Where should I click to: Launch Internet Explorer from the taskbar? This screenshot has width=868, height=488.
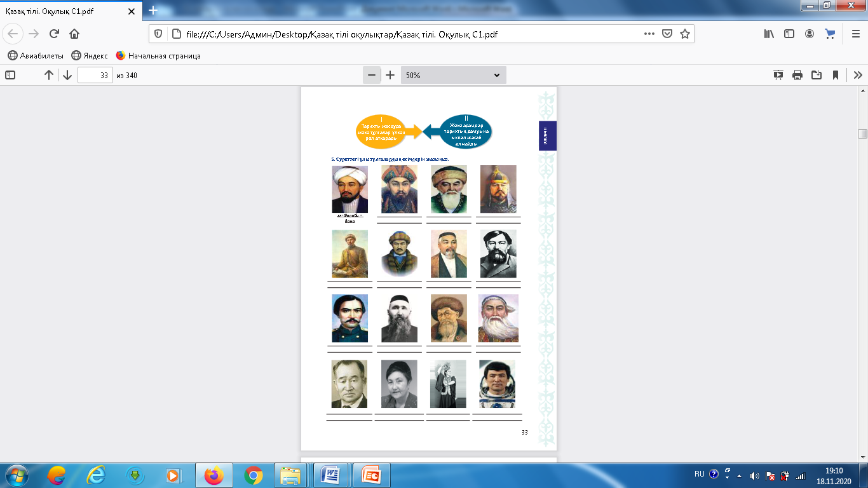96,475
